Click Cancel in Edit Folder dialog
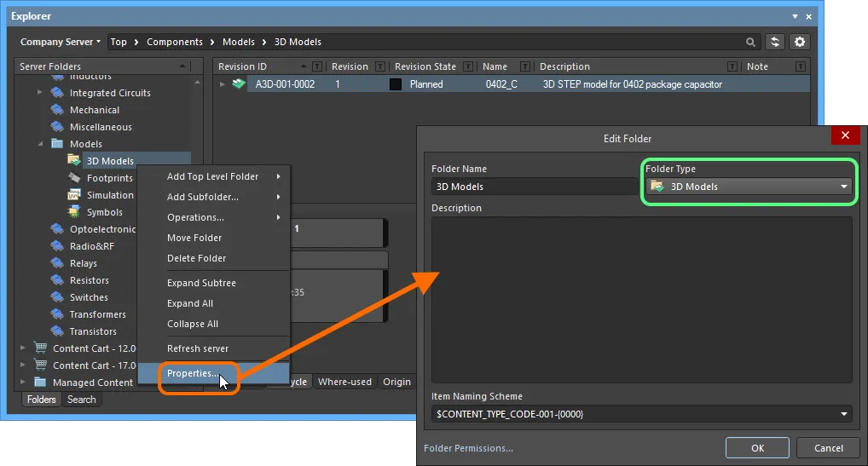 pos(828,448)
